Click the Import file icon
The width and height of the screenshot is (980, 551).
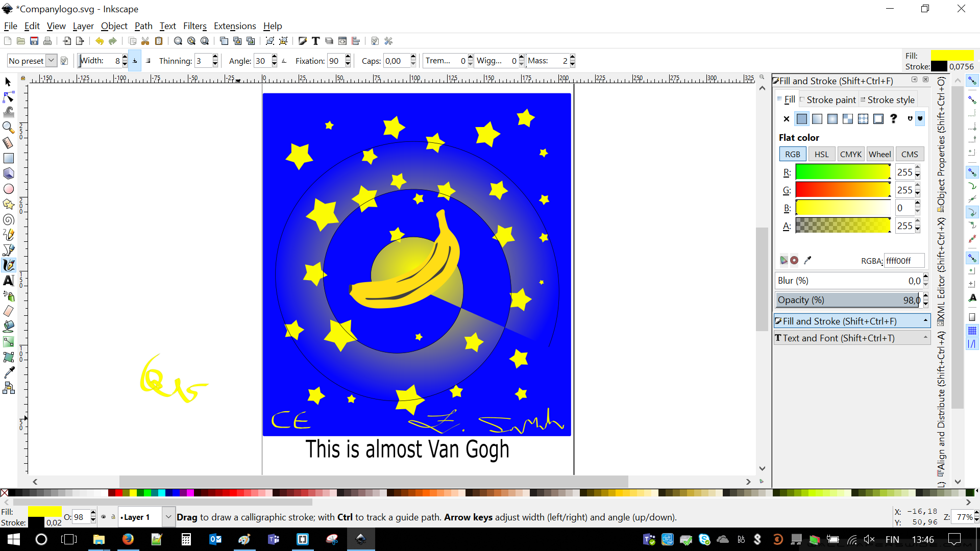tap(67, 41)
